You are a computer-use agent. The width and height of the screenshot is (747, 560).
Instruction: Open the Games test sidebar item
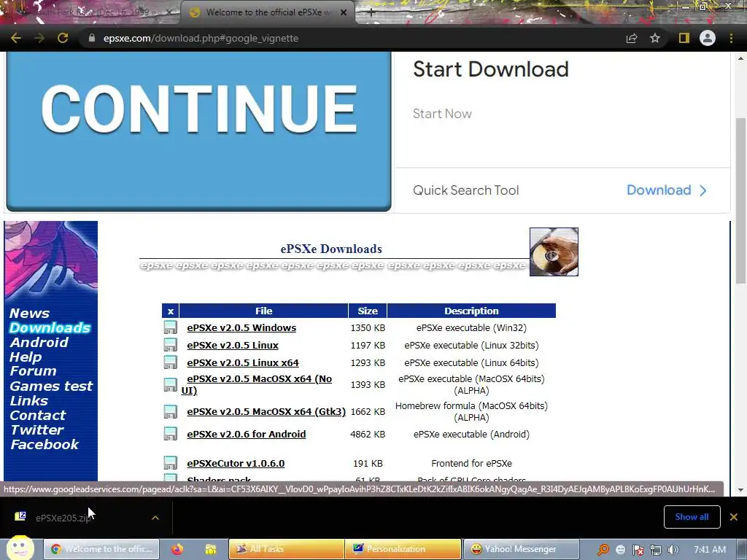click(52, 386)
